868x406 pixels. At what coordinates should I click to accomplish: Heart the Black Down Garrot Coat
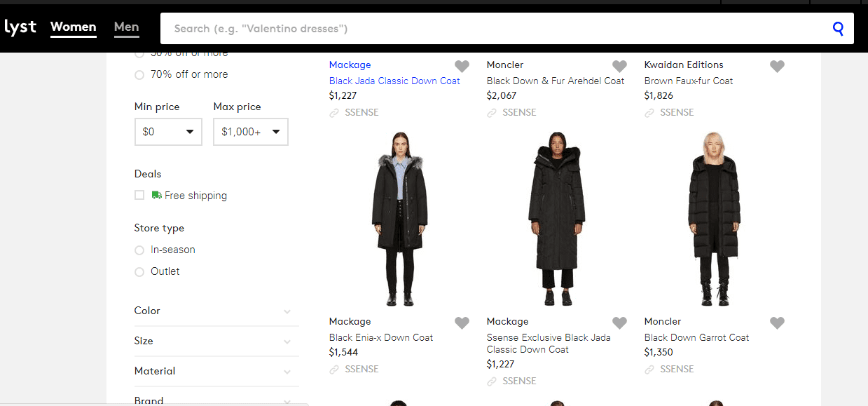click(x=777, y=323)
